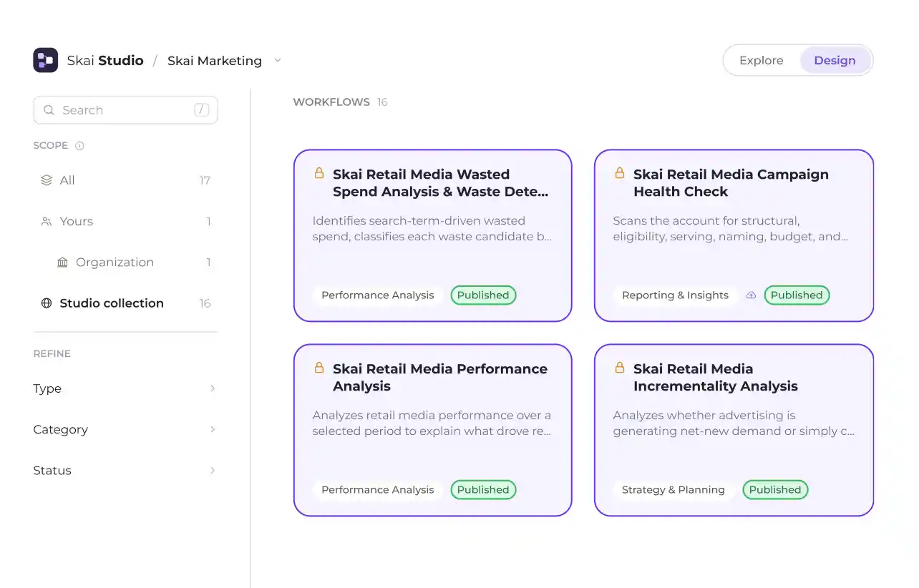
Task: Click Published badge on Performance Analysis card
Action: (483, 490)
